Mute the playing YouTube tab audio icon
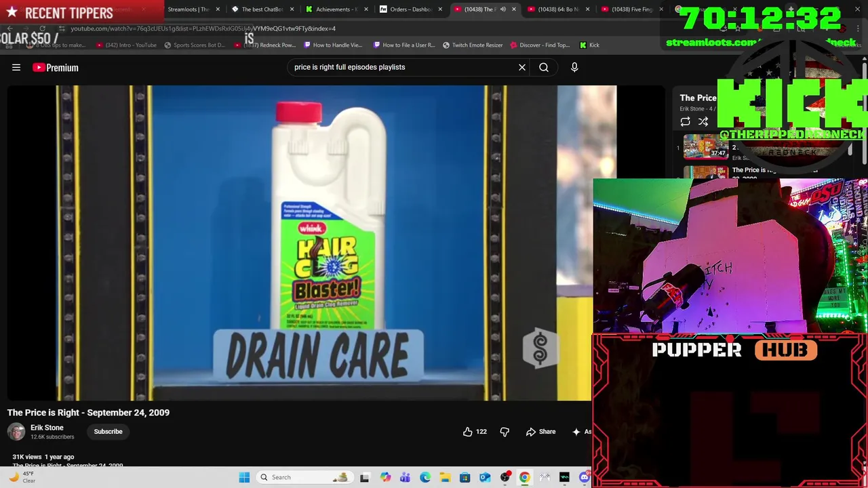 click(x=502, y=9)
